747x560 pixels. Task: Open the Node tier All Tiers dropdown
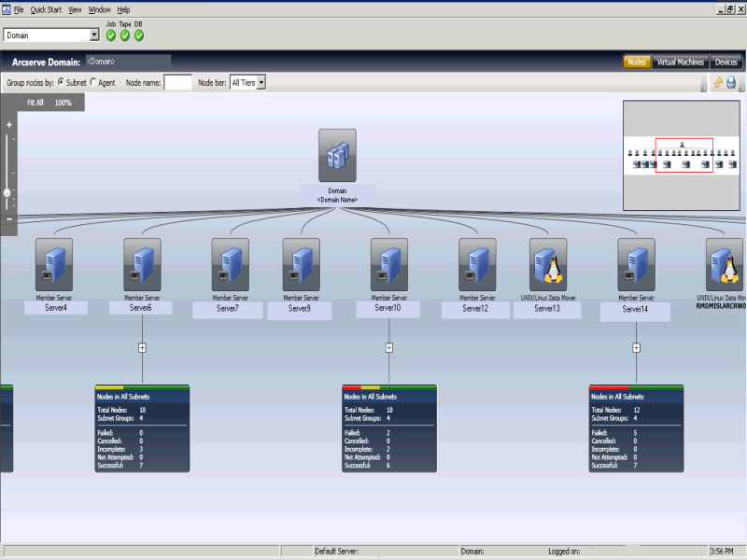261,82
